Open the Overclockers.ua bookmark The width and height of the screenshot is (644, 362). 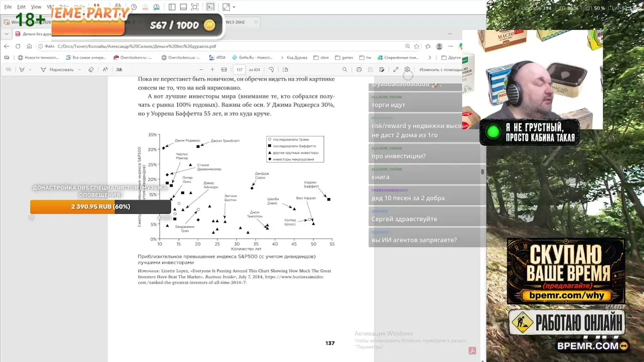[182, 57]
